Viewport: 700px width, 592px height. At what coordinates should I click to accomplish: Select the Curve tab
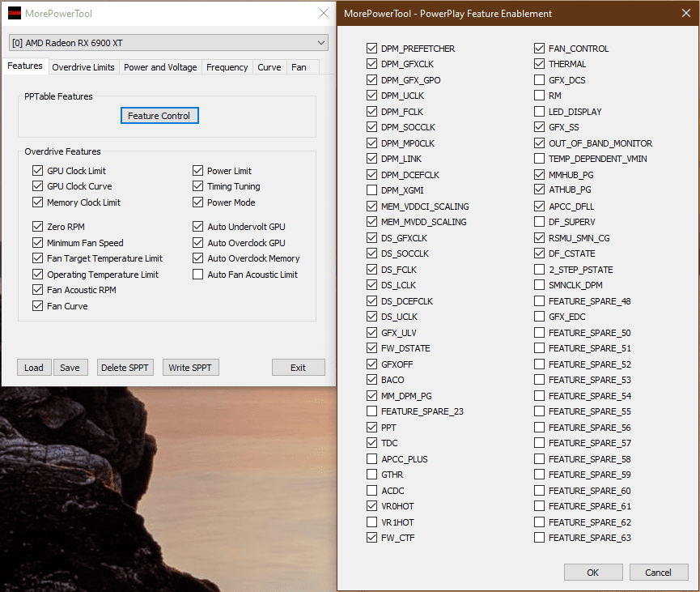tap(269, 67)
